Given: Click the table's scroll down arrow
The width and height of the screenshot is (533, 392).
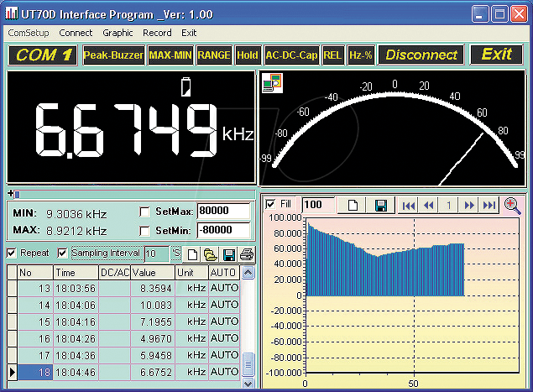Looking at the screenshot, I should point(248,384).
